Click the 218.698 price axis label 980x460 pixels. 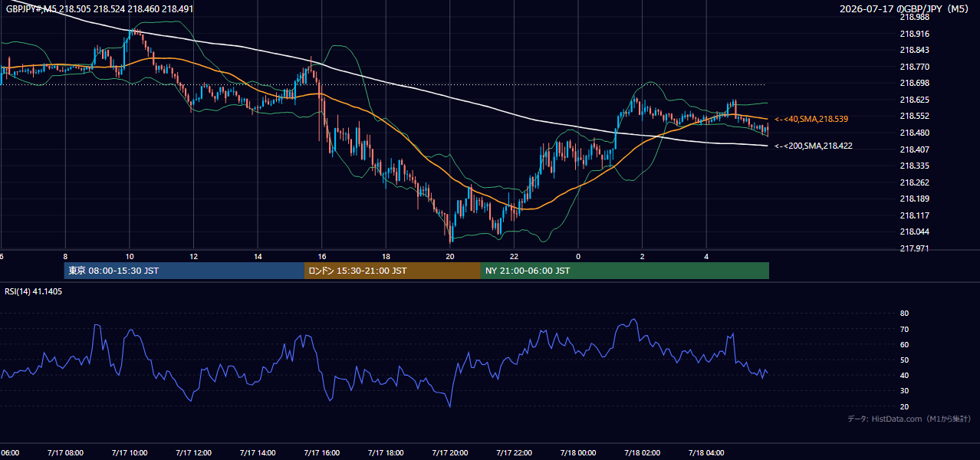(x=914, y=84)
